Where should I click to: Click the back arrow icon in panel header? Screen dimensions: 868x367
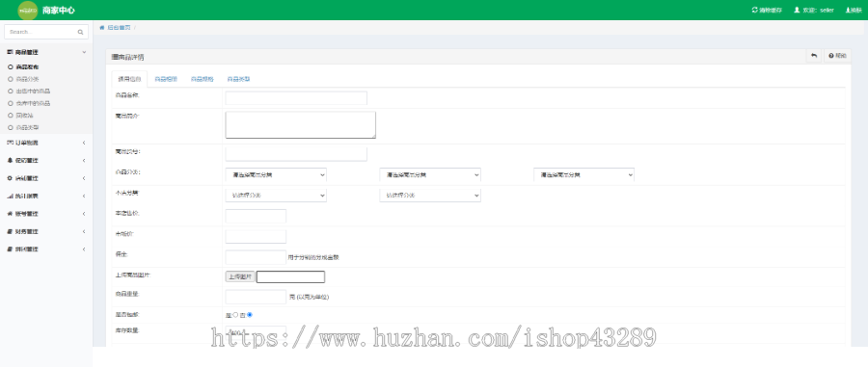point(814,56)
